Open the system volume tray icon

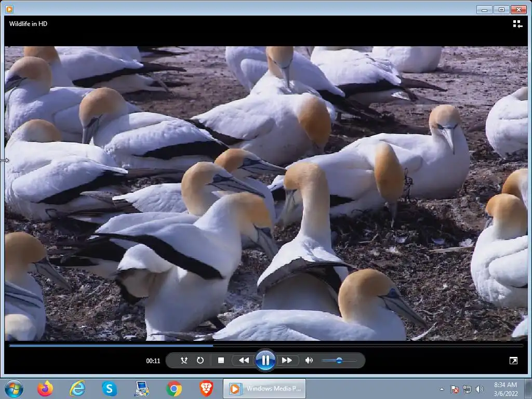(480, 389)
